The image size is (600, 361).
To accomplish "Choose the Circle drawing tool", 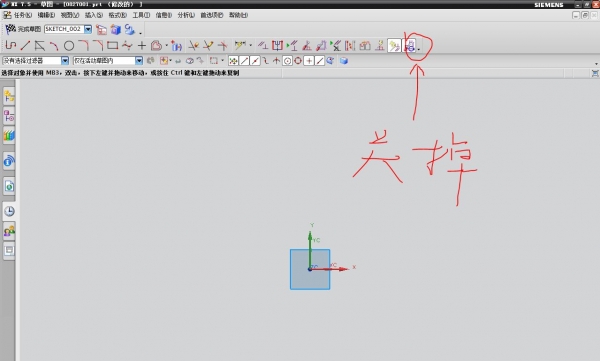I will tap(69, 46).
